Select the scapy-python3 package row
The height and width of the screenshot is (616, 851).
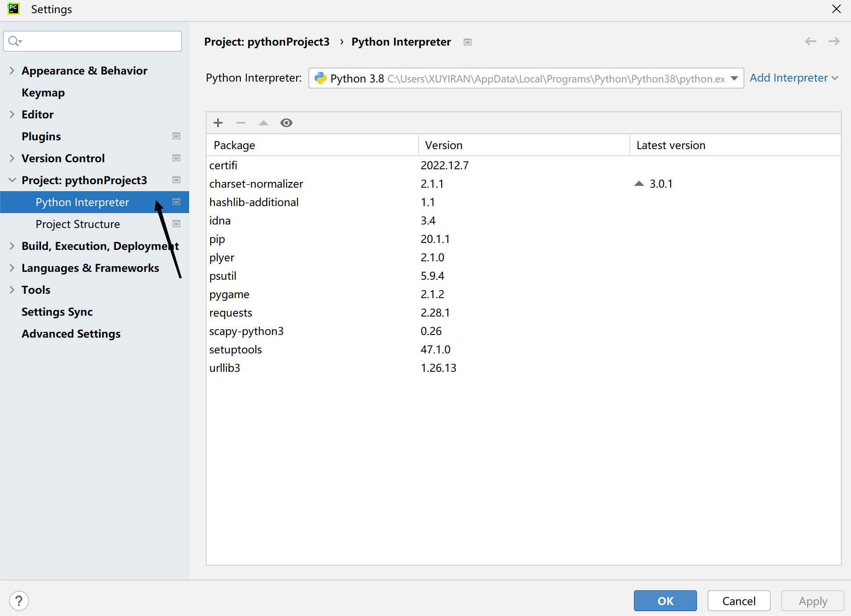(x=524, y=331)
